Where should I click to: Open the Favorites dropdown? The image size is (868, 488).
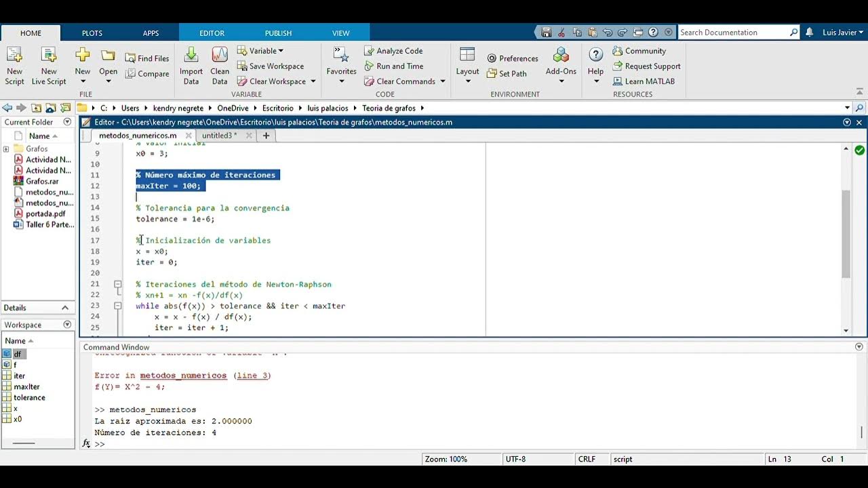(341, 81)
